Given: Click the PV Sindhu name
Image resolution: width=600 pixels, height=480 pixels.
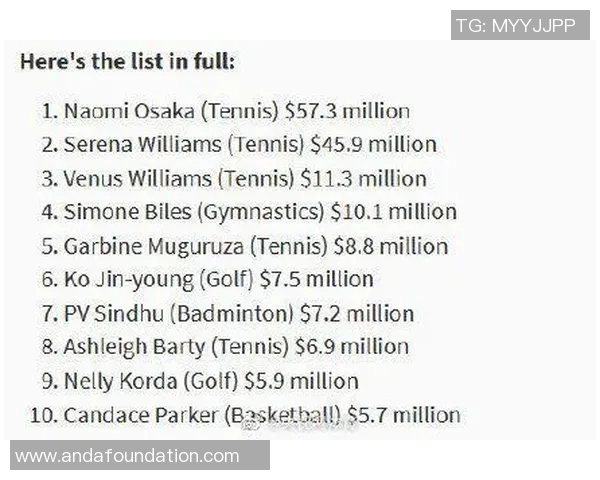Looking at the screenshot, I should 114,313.
